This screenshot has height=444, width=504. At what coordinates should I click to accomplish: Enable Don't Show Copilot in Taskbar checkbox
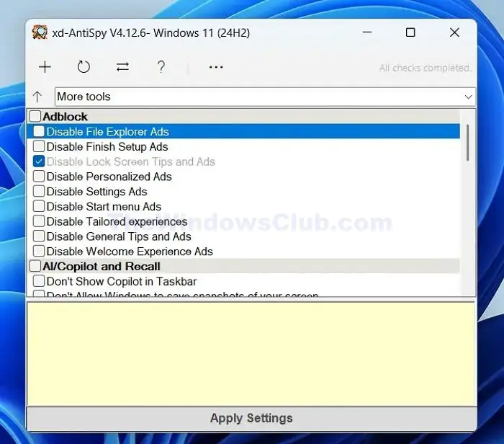39,281
